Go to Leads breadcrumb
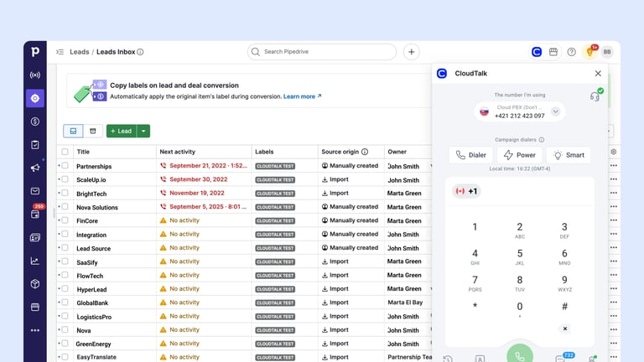The height and width of the screenshot is (362, 644). coord(80,52)
